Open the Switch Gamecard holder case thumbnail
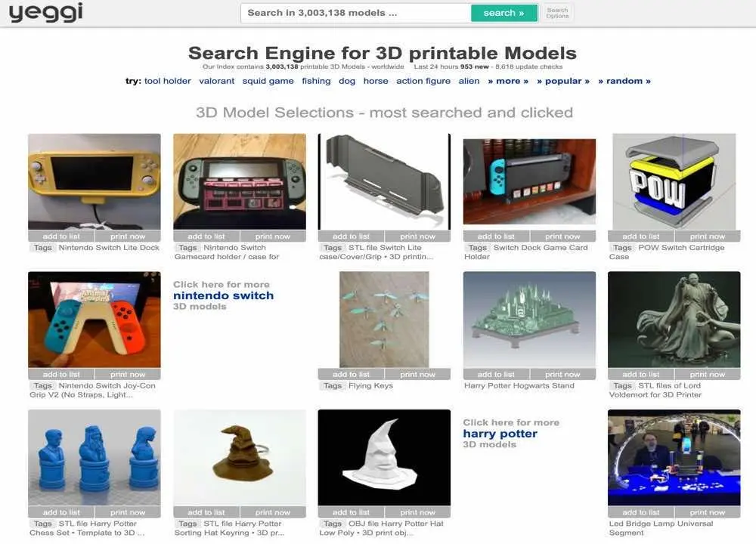Image resolution: width=756 pixels, height=544 pixels. point(239,181)
